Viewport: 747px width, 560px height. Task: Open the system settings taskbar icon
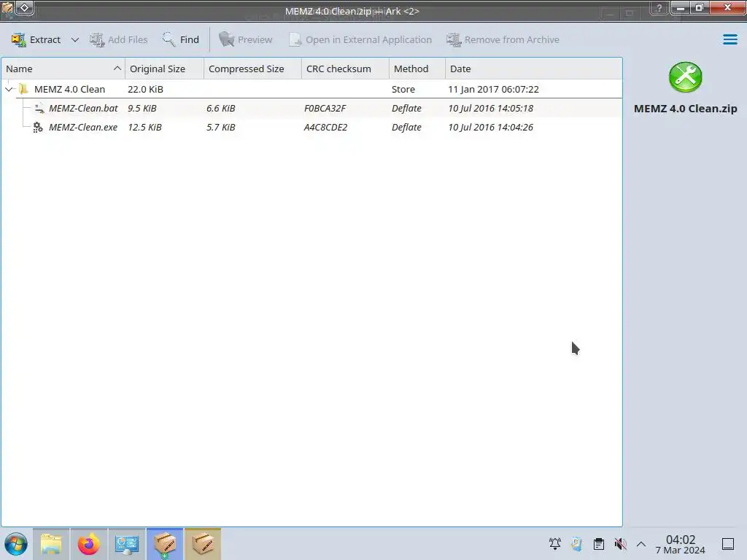127,544
